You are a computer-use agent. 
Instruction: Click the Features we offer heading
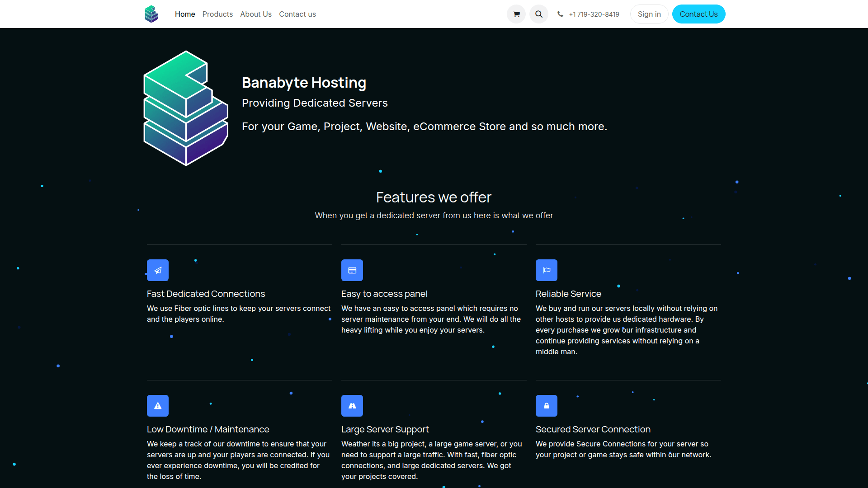click(434, 197)
